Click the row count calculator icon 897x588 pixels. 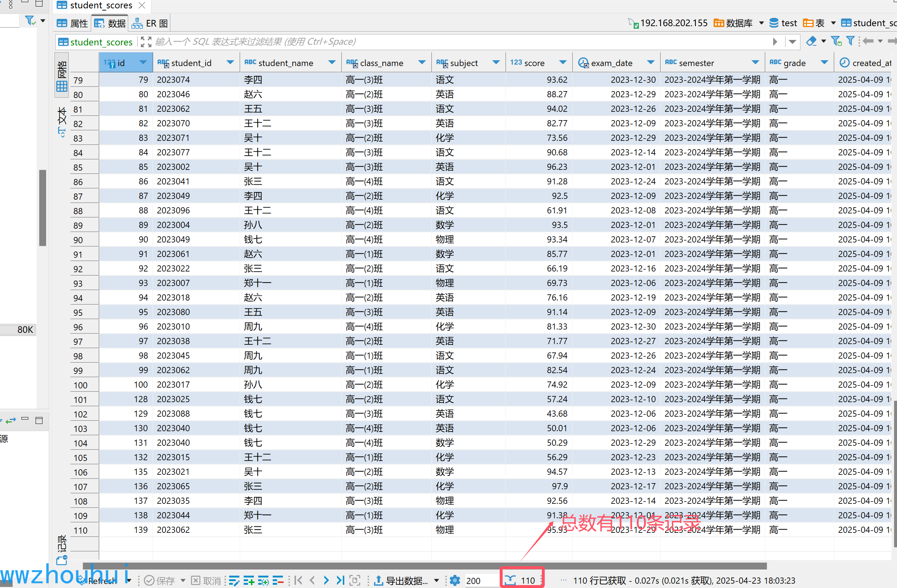click(510, 580)
